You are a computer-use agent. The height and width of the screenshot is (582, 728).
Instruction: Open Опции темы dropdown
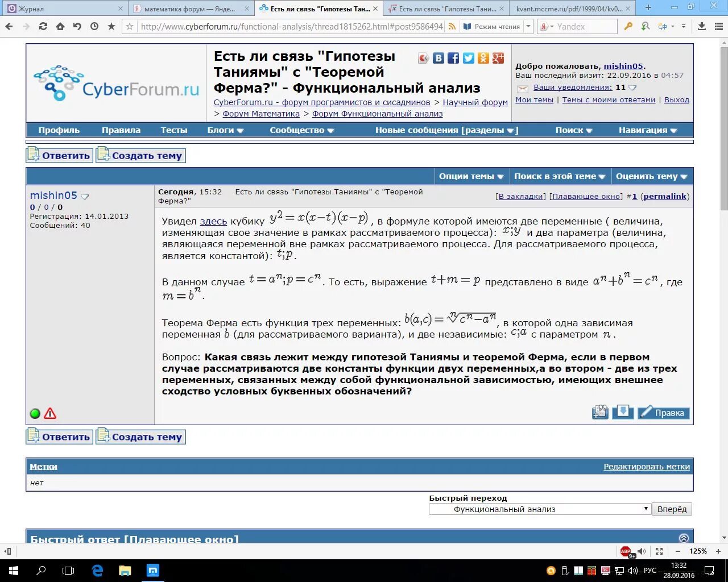click(471, 176)
